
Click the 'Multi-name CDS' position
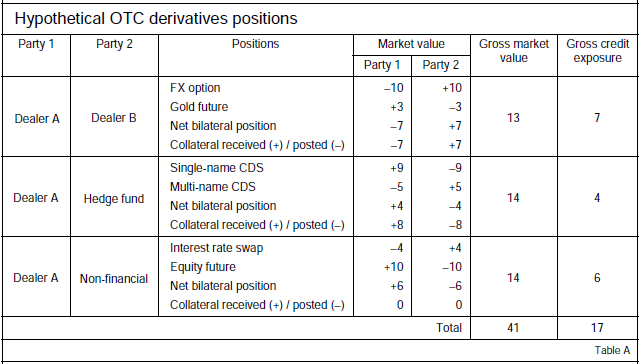tap(213, 186)
